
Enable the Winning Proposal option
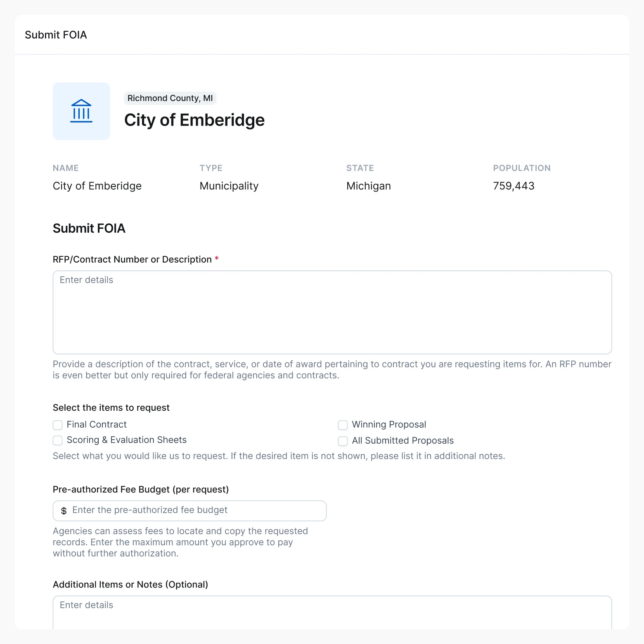coord(343,425)
